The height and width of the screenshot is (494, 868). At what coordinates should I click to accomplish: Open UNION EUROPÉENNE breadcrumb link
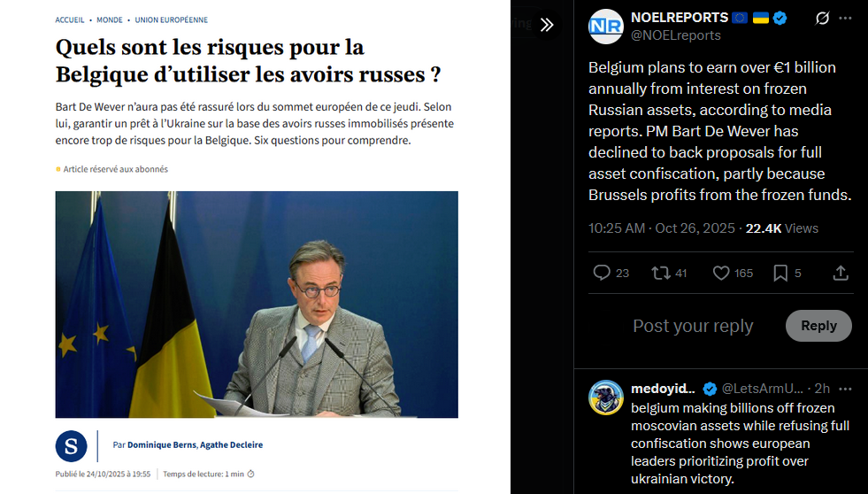point(172,20)
